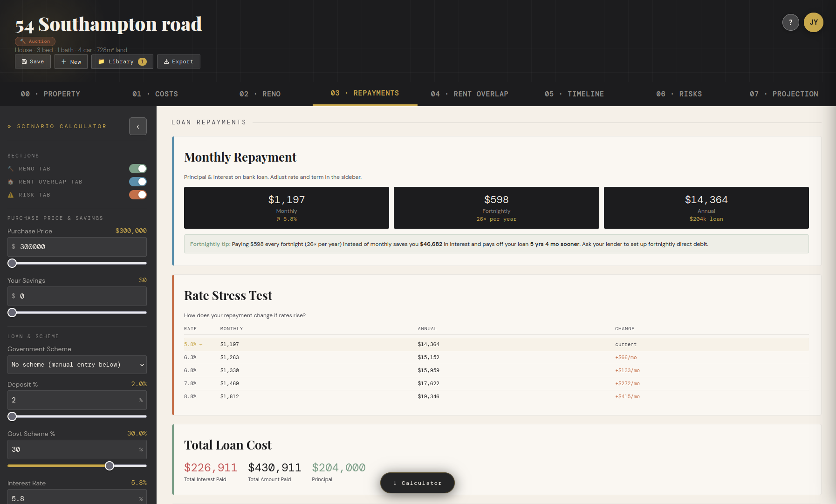Click the Auction badge under the property title
This screenshot has height=504, width=836.
pos(35,41)
